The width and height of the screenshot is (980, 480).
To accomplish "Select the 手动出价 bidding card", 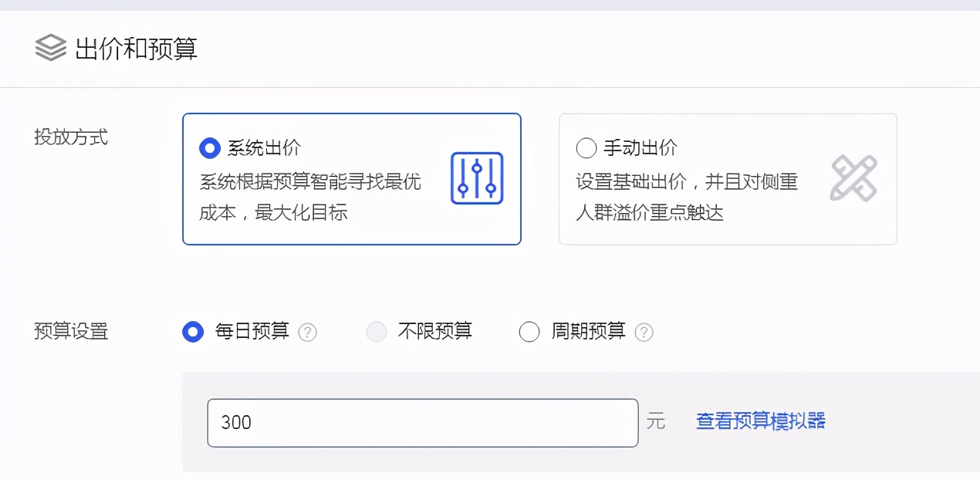I will 727,178.
